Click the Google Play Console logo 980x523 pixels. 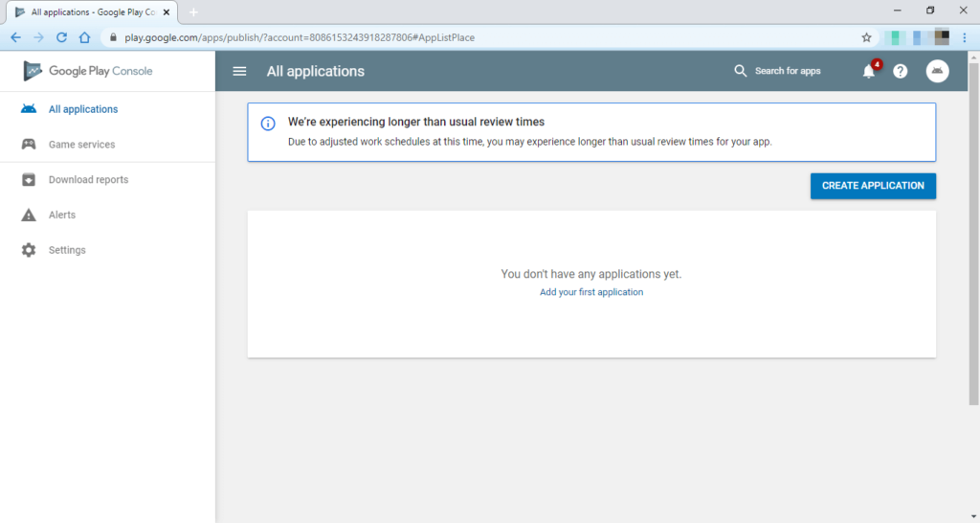(x=87, y=71)
